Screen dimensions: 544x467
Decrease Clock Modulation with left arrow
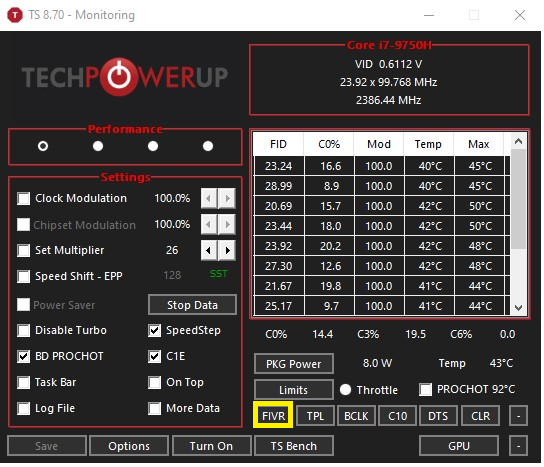(x=209, y=198)
